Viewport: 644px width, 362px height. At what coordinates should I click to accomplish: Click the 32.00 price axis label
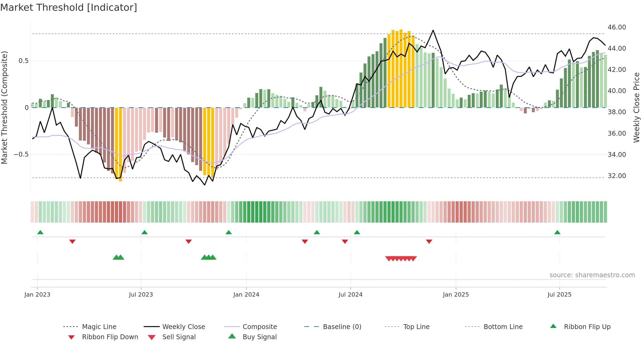pyautogui.click(x=617, y=176)
